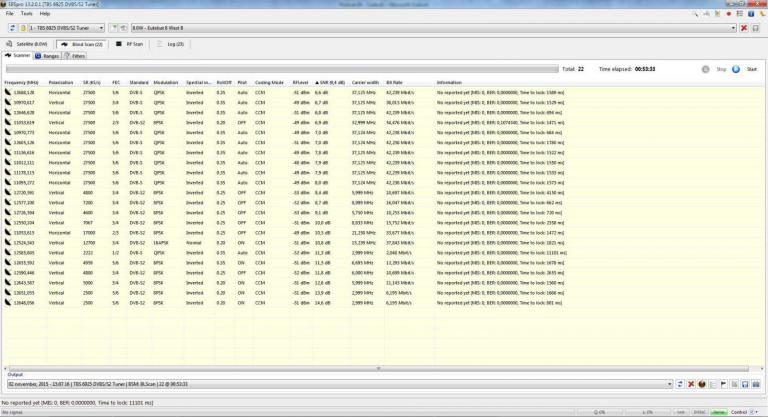768x417 pixels.
Task: Click the globe icon in Output toolbar
Action: pos(701,383)
